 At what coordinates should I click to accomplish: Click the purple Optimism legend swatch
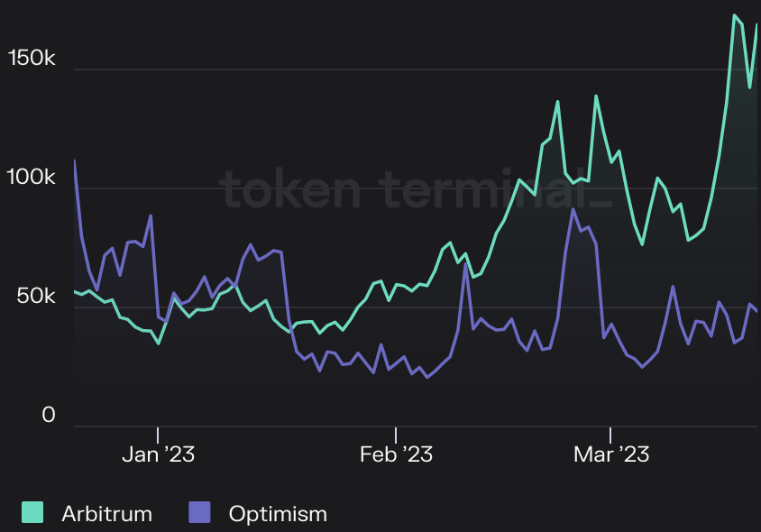[x=198, y=513]
